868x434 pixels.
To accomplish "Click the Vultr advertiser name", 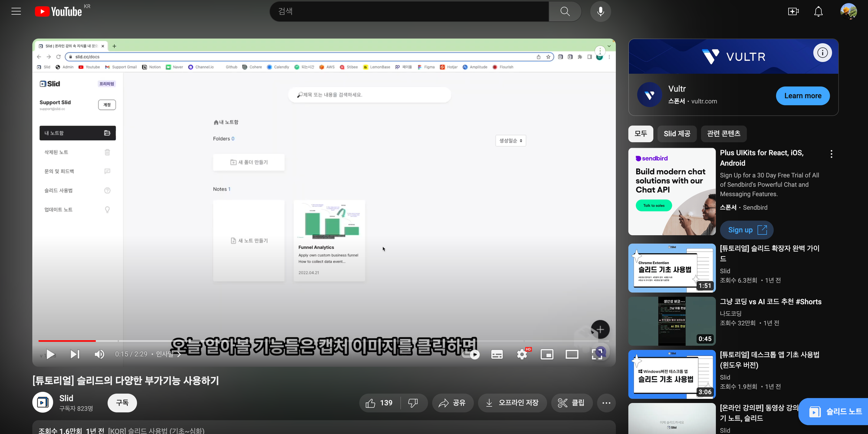I will tap(677, 89).
